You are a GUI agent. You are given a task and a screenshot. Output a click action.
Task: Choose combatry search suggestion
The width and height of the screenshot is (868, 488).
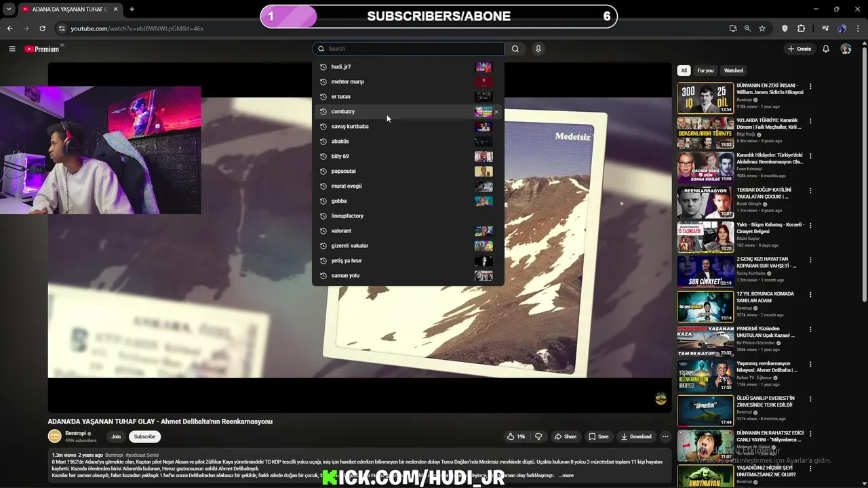pos(408,111)
